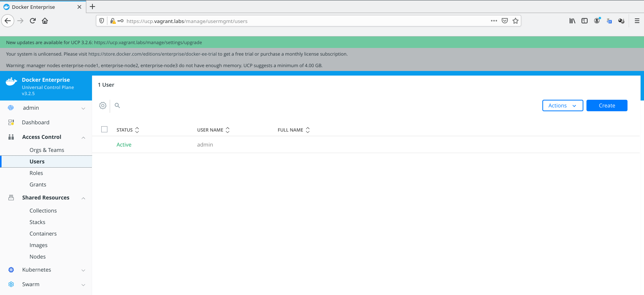Open tracking protection shield icon
Viewport: 644px width, 295px height.
pyautogui.click(x=102, y=21)
